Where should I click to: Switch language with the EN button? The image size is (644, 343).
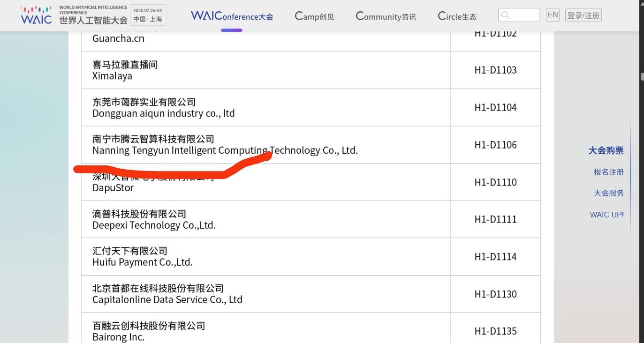pos(553,15)
